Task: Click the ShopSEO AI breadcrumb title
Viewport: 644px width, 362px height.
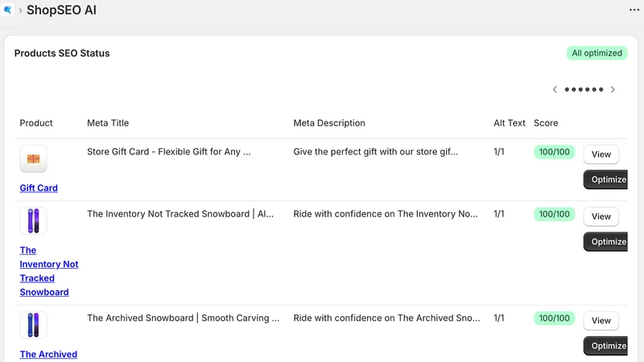Action: pos(62,10)
